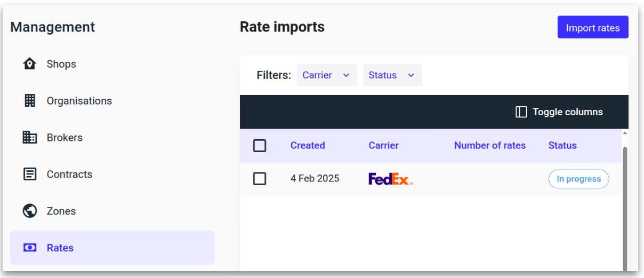
Task: Click the Number of rates column header
Action: point(489,146)
